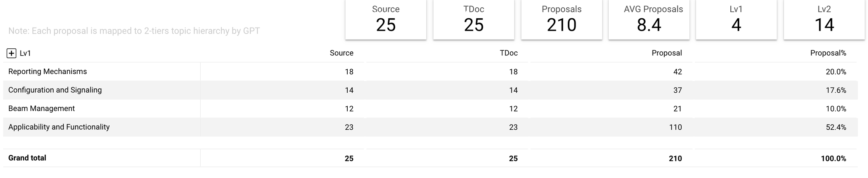Click the 110 proposal value cell
This screenshot has height=178, width=868.
pyautogui.click(x=675, y=127)
